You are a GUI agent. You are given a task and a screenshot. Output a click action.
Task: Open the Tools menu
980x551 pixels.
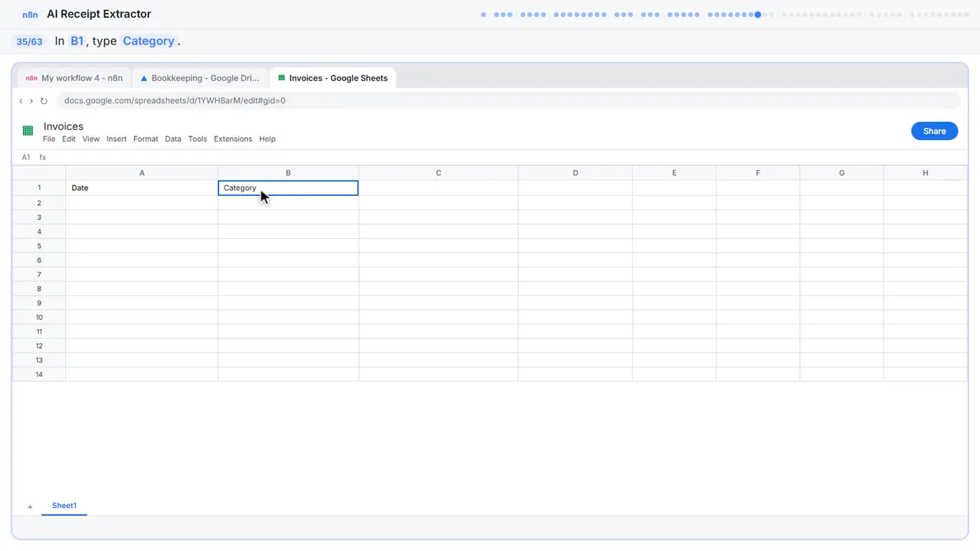click(198, 139)
